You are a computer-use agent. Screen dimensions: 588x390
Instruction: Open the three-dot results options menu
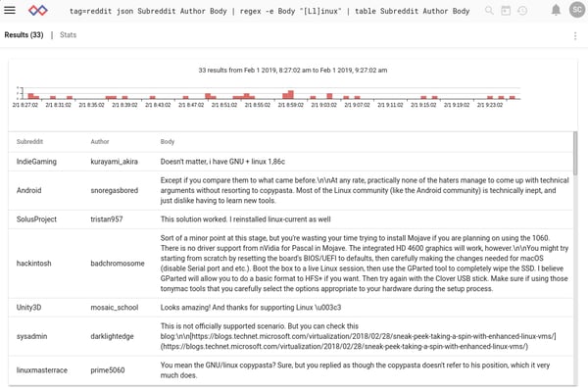coord(575,35)
